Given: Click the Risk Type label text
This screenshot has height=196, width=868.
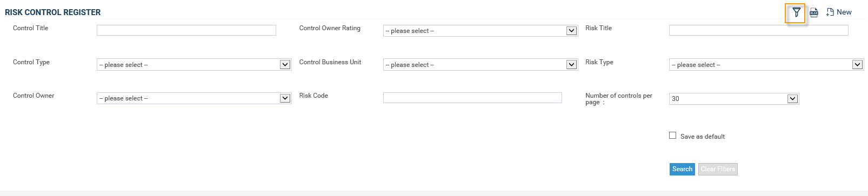Looking at the screenshot, I should [x=599, y=62].
